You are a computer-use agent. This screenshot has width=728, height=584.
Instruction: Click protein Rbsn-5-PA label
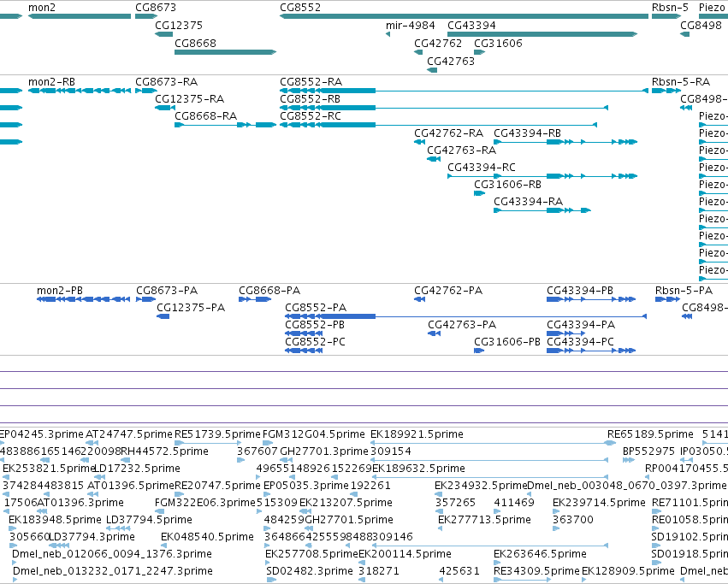click(684, 291)
